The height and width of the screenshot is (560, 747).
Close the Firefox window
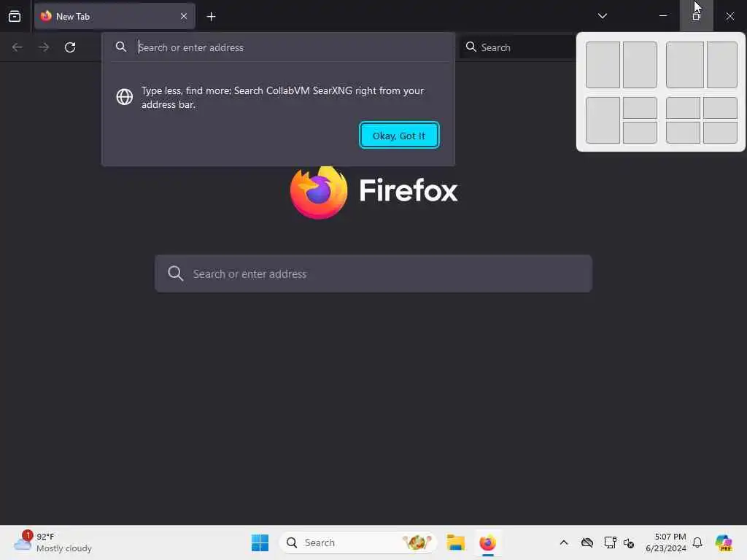tap(729, 16)
